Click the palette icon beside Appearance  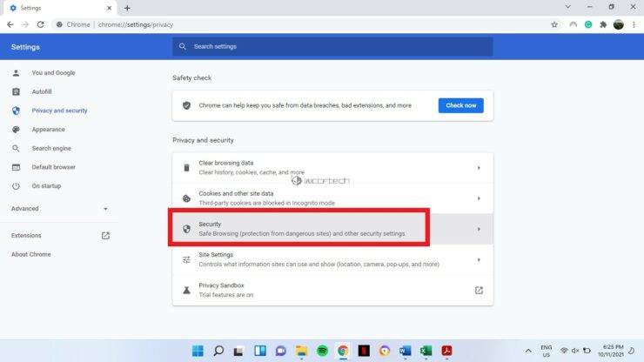[x=16, y=130]
